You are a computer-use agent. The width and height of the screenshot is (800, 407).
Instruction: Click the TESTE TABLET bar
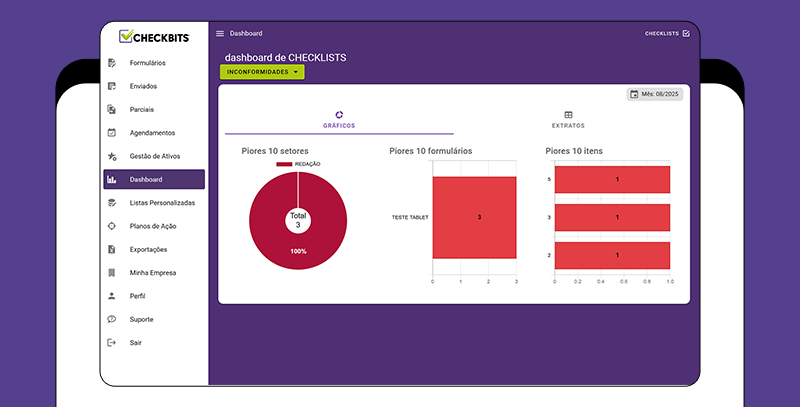pyautogui.click(x=474, y=217)
